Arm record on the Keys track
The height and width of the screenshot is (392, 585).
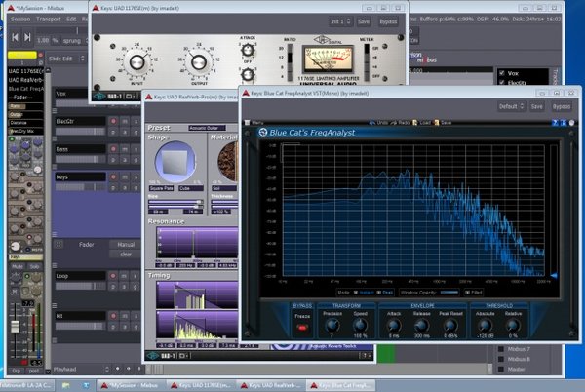[113, 177]
